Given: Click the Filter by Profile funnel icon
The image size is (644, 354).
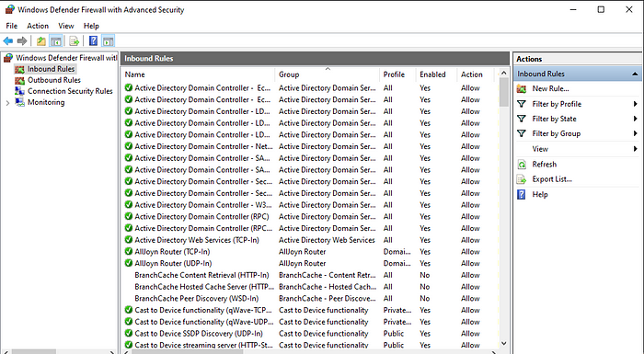Looking at the screenshot, I should point(522,104).
